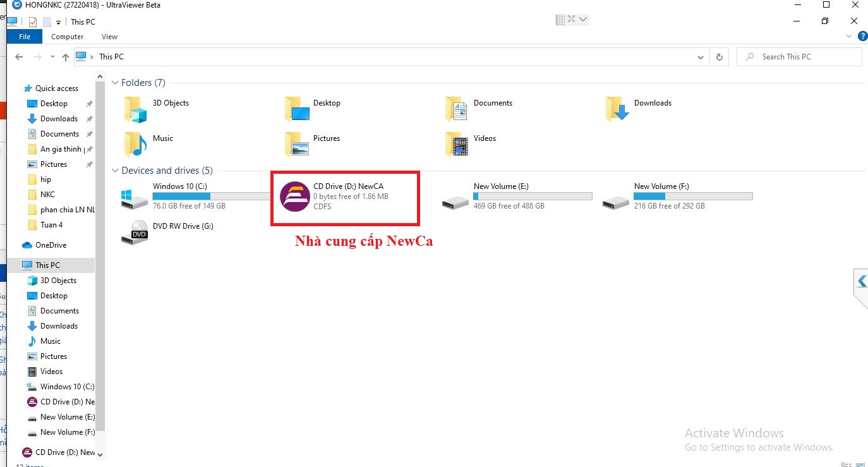
Task: Go up one level with Up arrow
Action: (66, 57)
